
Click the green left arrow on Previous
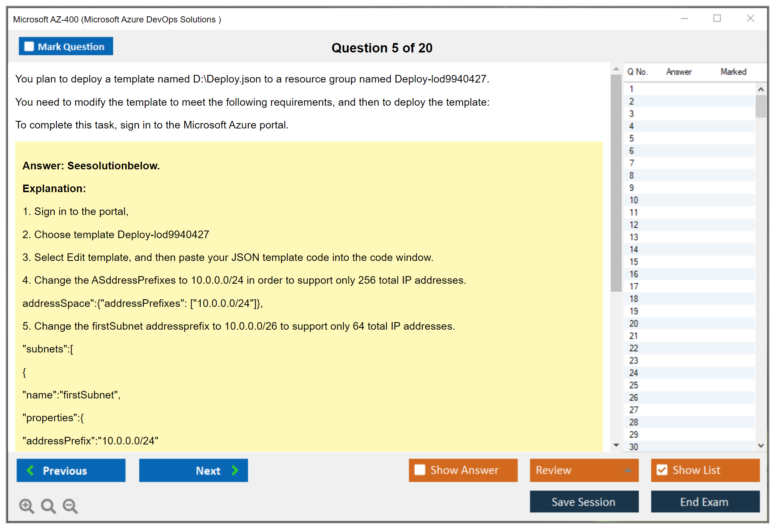pos(30,470)
